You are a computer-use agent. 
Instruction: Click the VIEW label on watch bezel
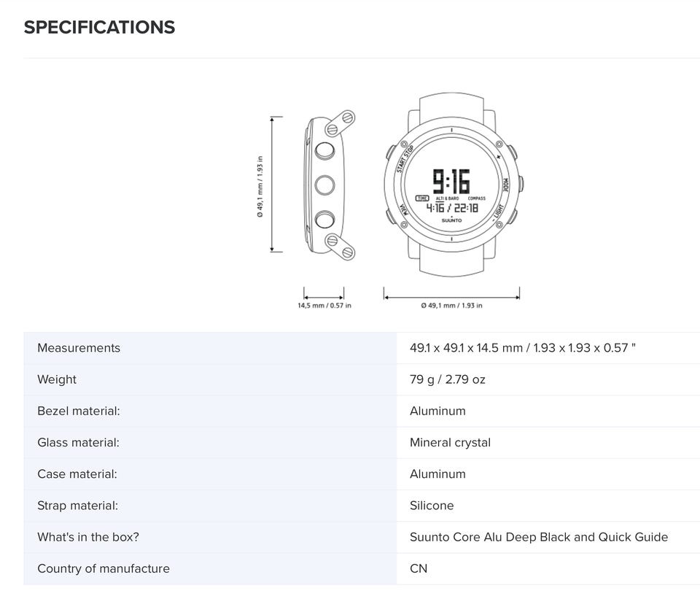pos(403,209)
